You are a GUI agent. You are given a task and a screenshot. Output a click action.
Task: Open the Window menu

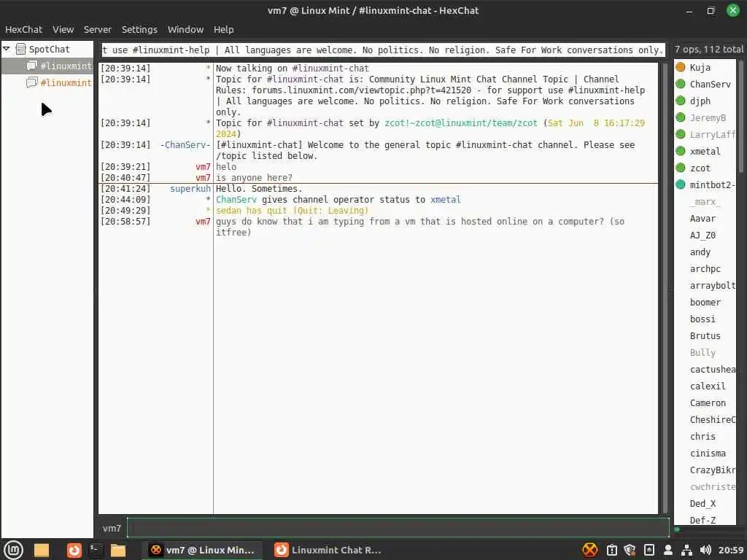[185, 29]
